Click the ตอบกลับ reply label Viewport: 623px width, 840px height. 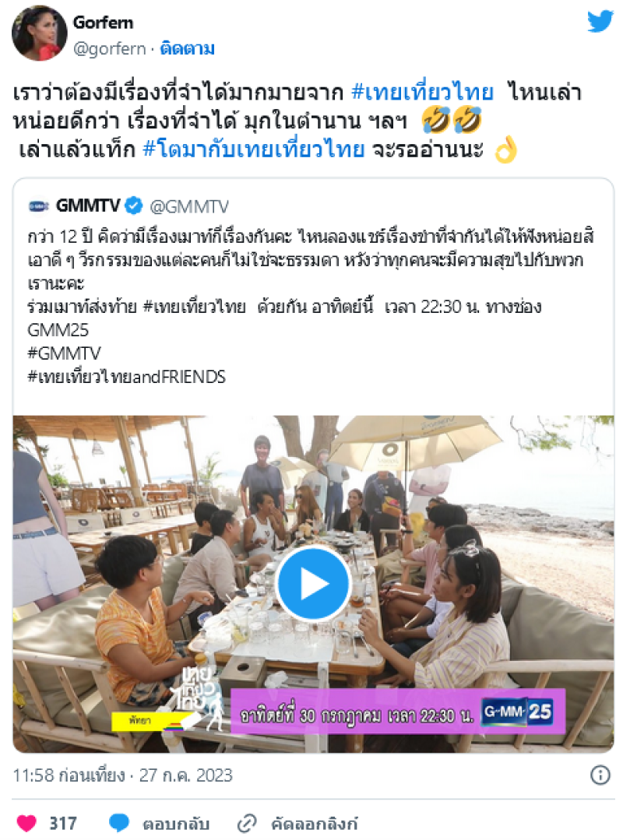point(176,824)
